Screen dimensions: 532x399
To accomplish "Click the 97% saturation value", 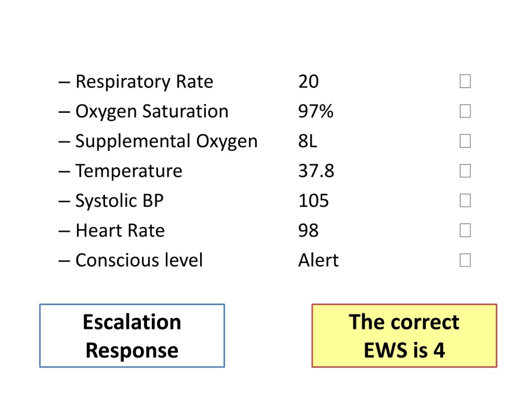I will pyautogui.click(x=315, y=111).
